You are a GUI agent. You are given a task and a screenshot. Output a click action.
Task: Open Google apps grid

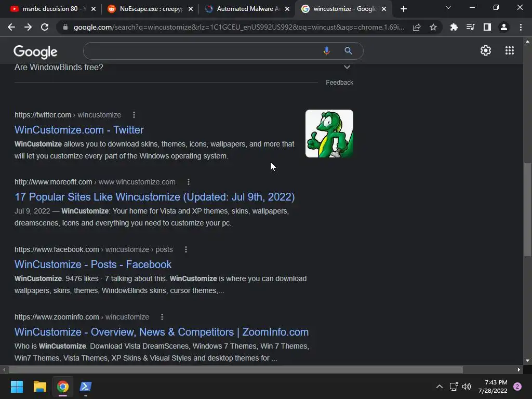click(x=509, y=50)
